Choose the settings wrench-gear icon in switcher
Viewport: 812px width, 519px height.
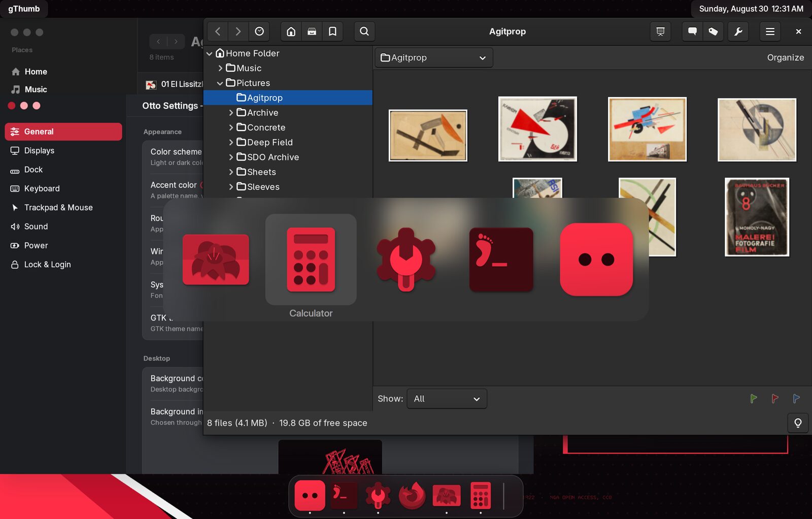[x=406, y=259]
